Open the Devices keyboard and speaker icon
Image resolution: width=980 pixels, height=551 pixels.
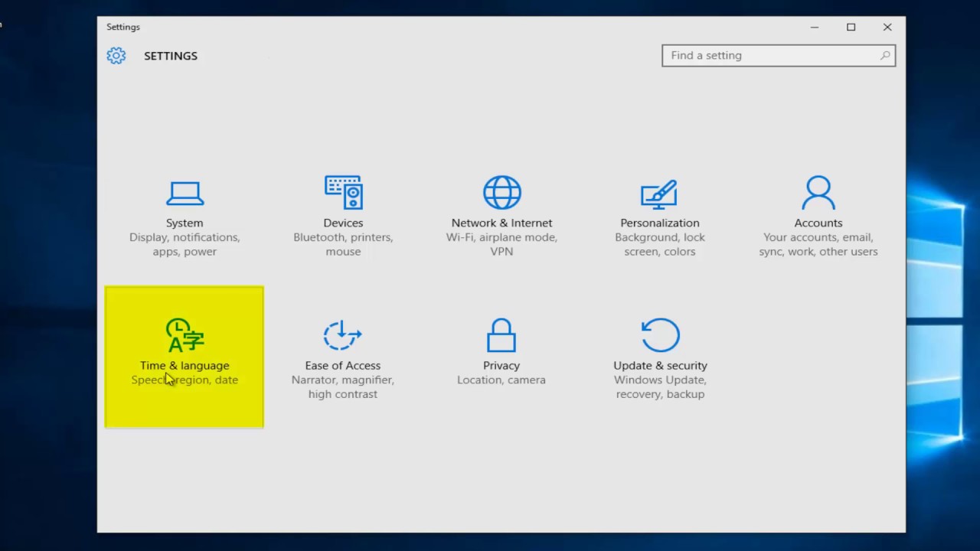coord(343,192)
